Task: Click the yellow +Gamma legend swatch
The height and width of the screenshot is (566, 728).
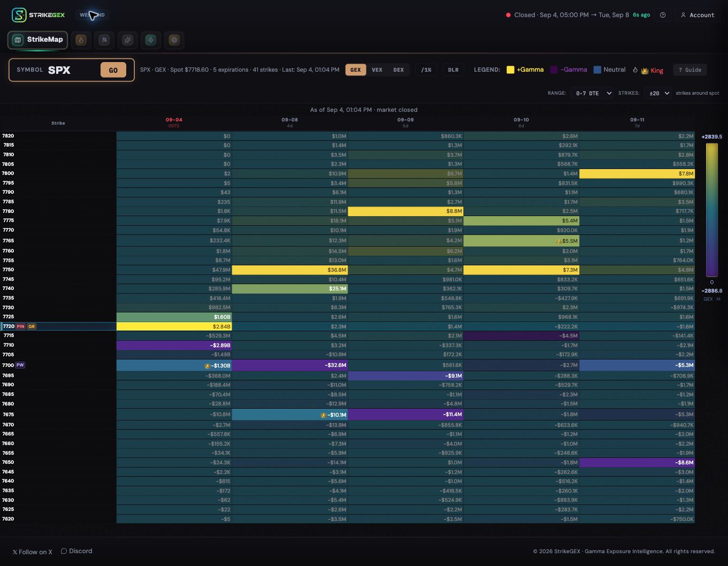Action: pyautogui.click(x=510, y=70)
